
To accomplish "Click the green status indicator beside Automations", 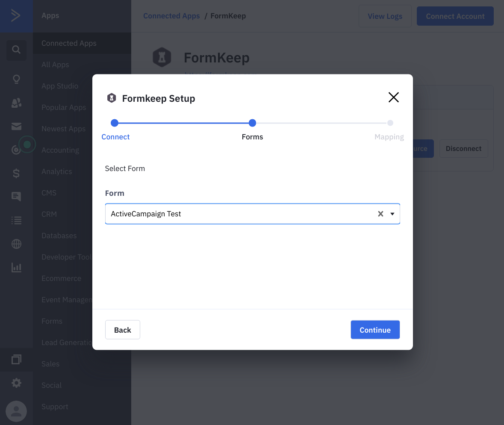I will pos(27,145).
